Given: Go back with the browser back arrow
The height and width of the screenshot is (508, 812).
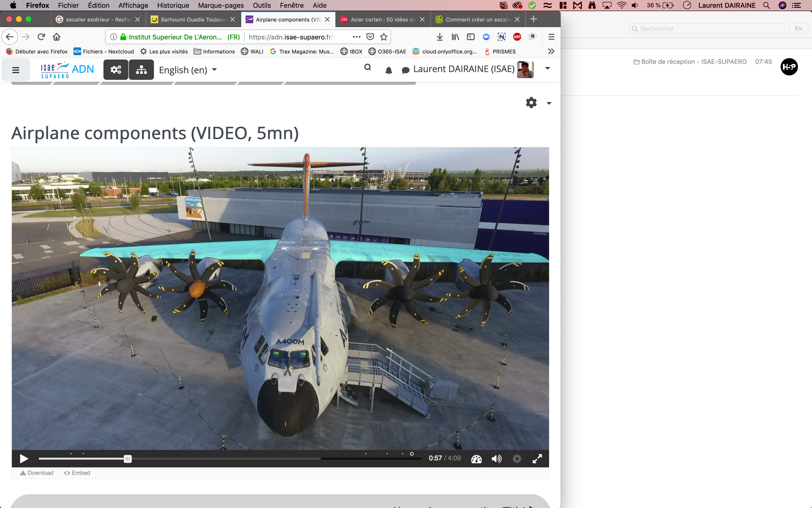Looking at the screenshot, I should pos(10,37).
